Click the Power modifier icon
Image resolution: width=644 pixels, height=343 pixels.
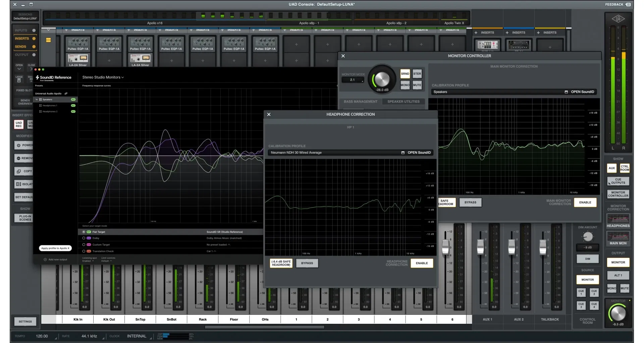[19, 145]
